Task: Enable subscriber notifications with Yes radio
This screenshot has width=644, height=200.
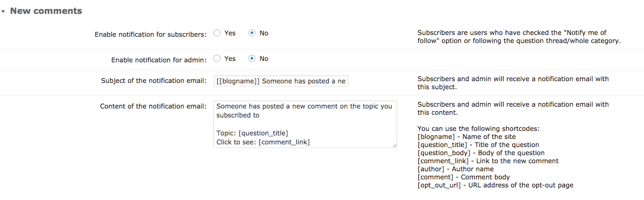Action: (x=217, y=33)
